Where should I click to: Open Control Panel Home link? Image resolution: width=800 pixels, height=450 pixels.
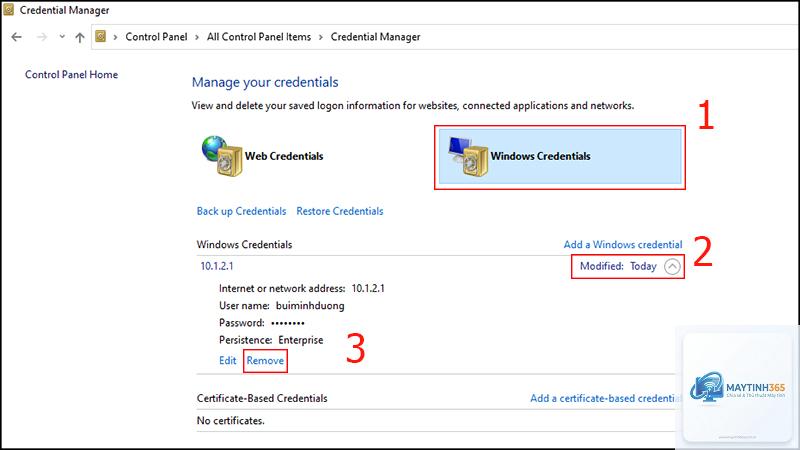click(71, 74)
